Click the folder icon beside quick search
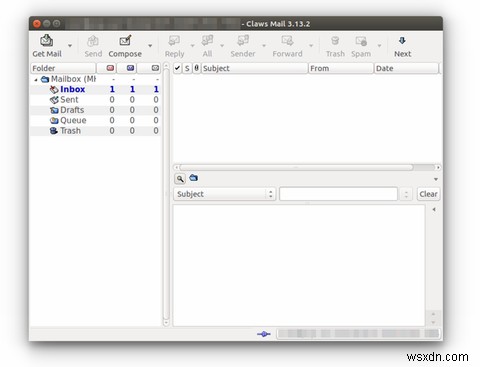 tap(193, 178)
